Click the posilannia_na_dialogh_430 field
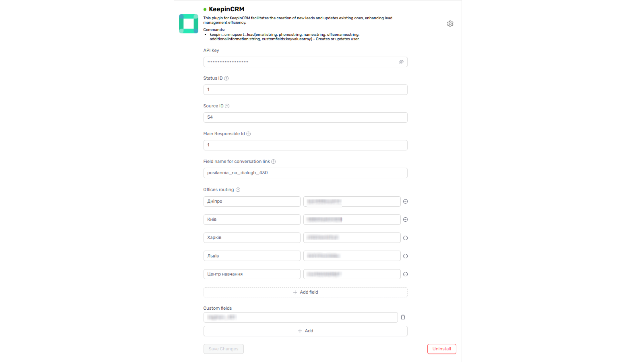The height and width of the screenshot is (362, 644). tap(305, 173)
